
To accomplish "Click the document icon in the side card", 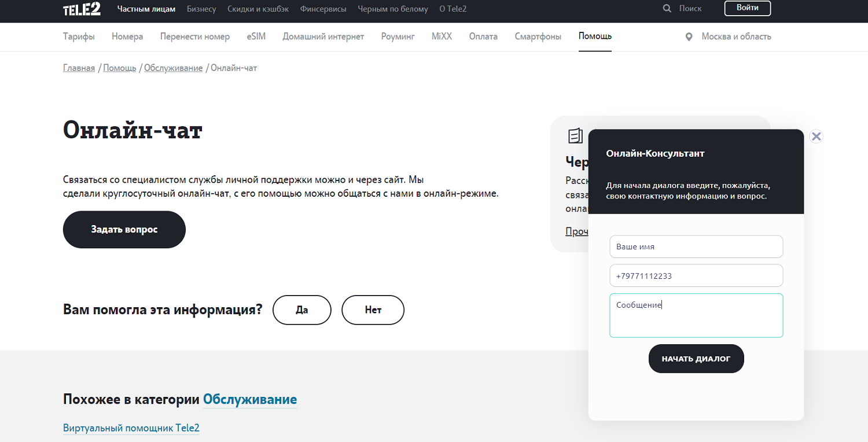I will point(575,136).
